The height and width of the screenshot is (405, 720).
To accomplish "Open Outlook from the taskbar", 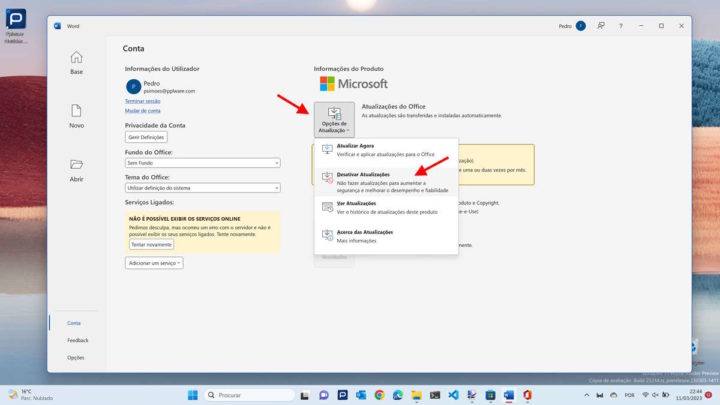I will 361,395.
